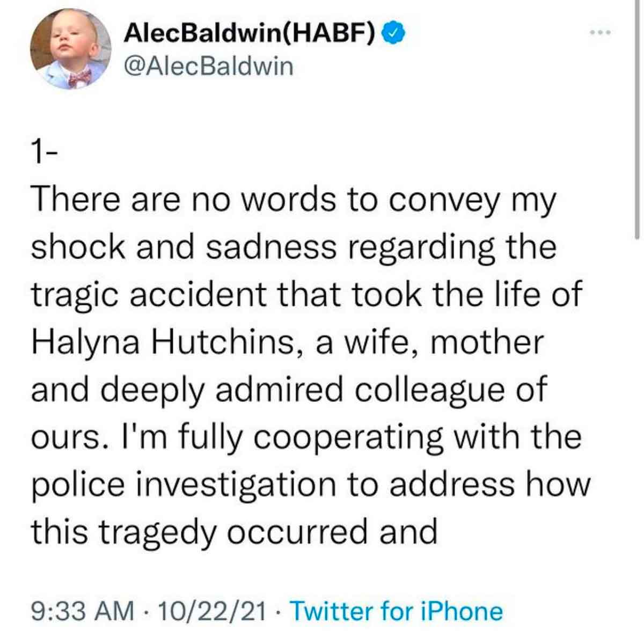
Task: Open the tweet's three-dot more options menu
Action: point(600,33)
